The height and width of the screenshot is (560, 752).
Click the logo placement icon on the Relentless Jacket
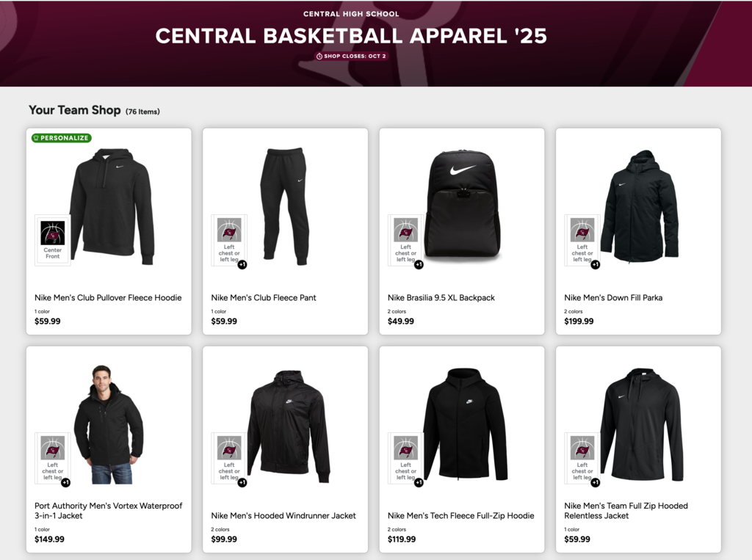click(x=582, y=458)
